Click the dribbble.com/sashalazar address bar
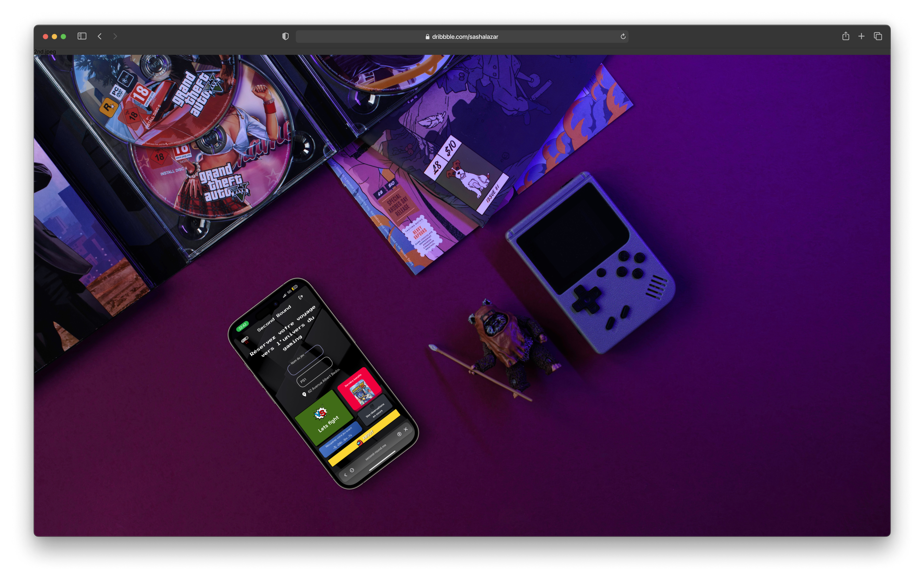Screen dimensions: 924x579 pos(462,36)
